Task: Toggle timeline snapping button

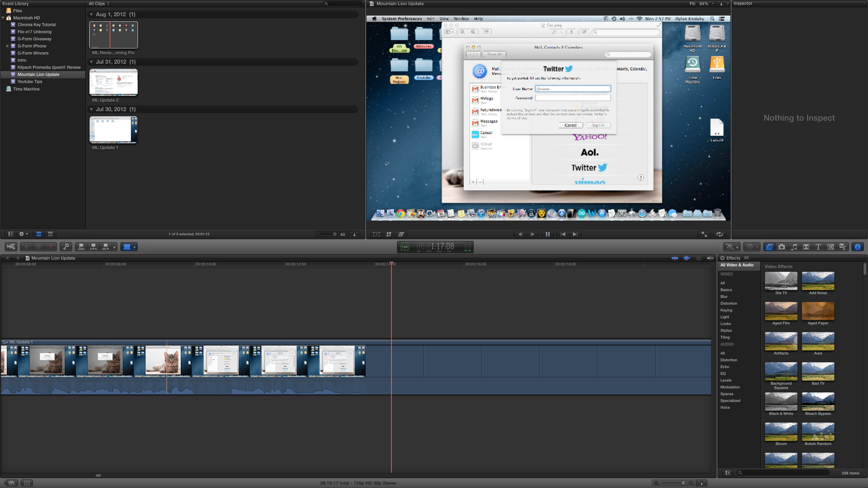Action: click(x=710, y=258)
